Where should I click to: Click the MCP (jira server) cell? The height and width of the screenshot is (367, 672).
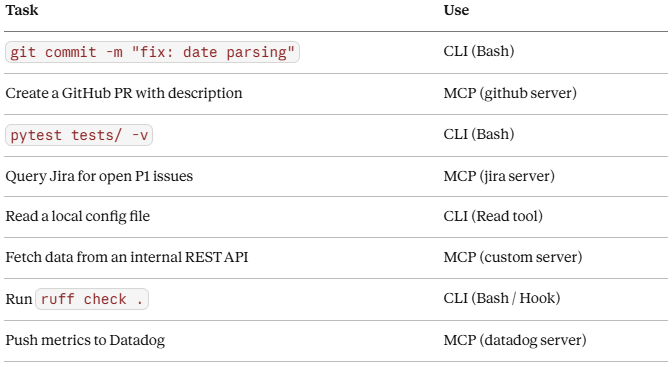pyautogui.click(x=499, y=176)
